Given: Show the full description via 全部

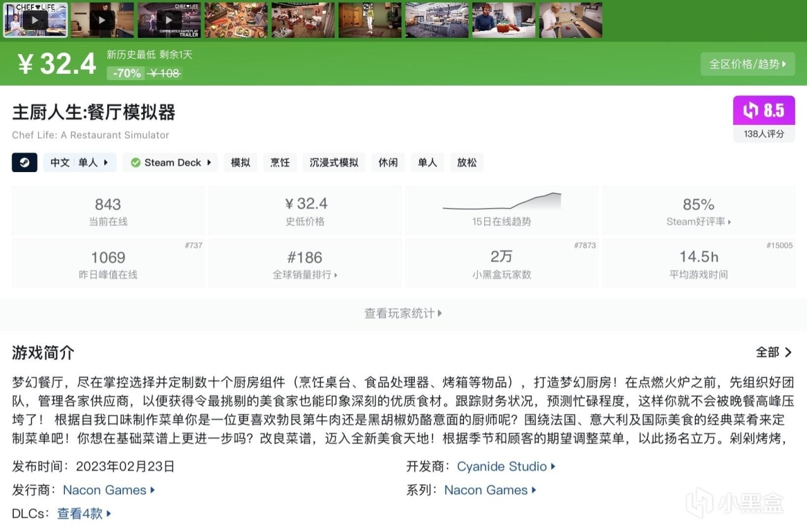Looking at the screenshot, I should tap(774, 352).
